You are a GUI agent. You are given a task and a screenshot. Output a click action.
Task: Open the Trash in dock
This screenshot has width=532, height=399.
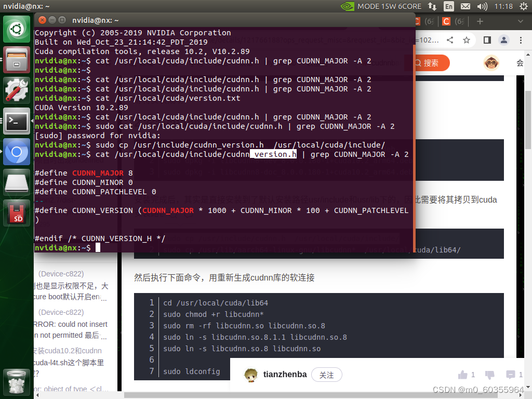(17, 382)
